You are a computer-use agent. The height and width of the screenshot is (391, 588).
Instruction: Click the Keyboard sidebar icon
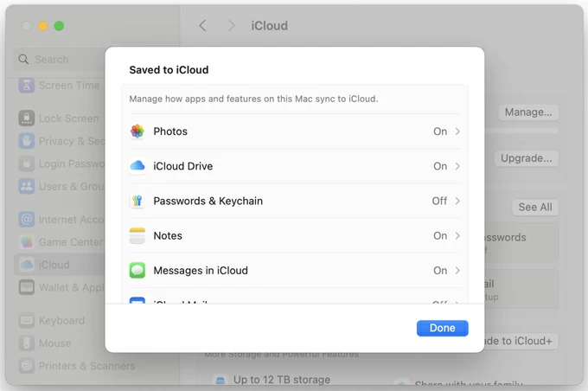27,321
